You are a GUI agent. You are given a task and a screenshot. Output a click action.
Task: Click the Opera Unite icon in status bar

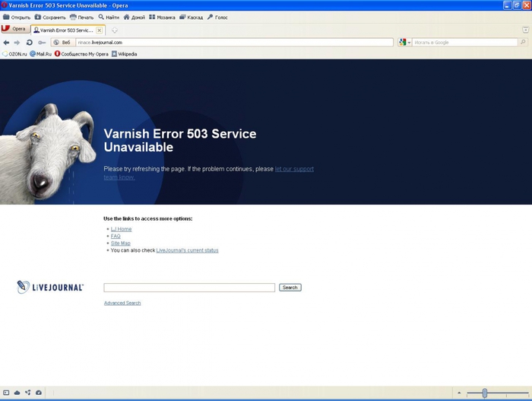(28, 393)
